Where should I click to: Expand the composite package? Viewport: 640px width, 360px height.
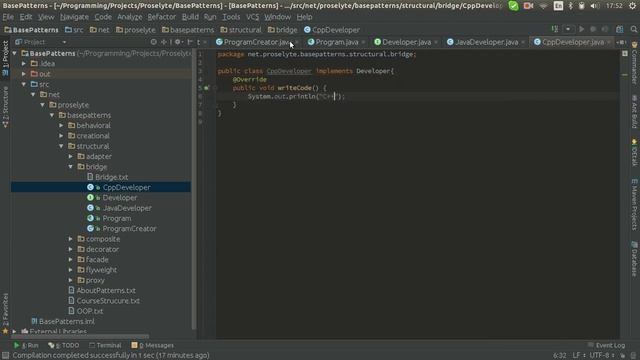point(71,239)
